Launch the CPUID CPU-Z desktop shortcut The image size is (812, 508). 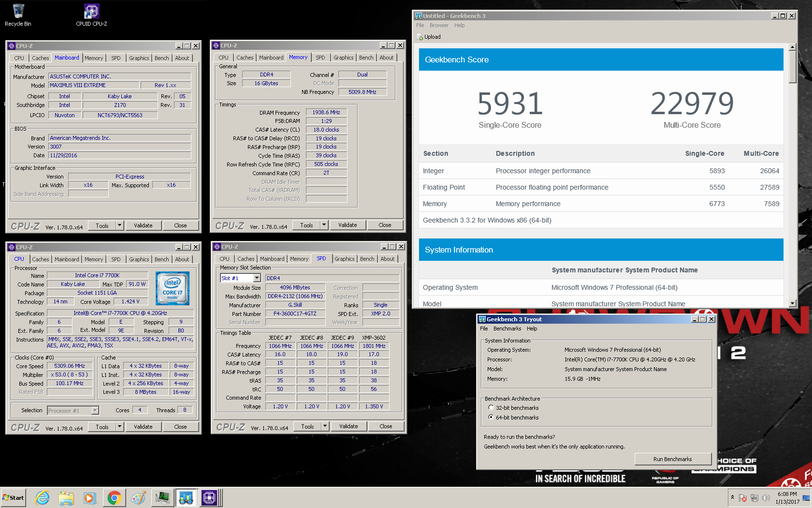pyautogui.click(x=91, y=15)
